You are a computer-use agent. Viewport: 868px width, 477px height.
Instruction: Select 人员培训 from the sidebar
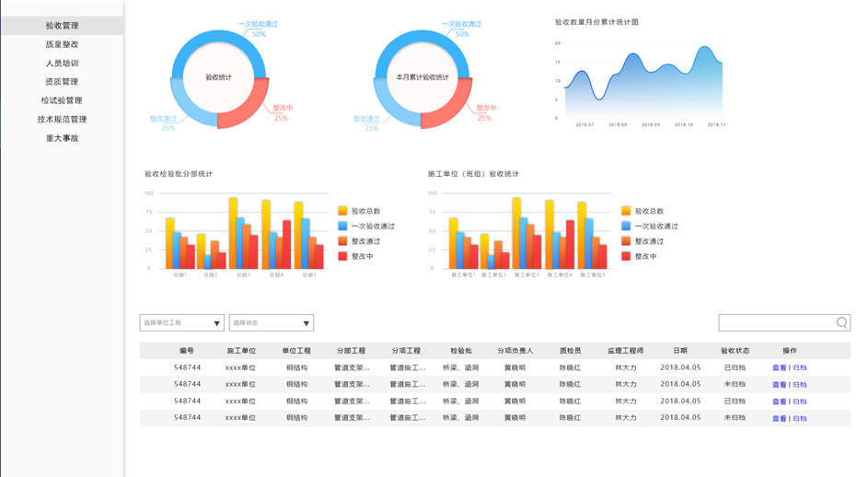(62, 64)
